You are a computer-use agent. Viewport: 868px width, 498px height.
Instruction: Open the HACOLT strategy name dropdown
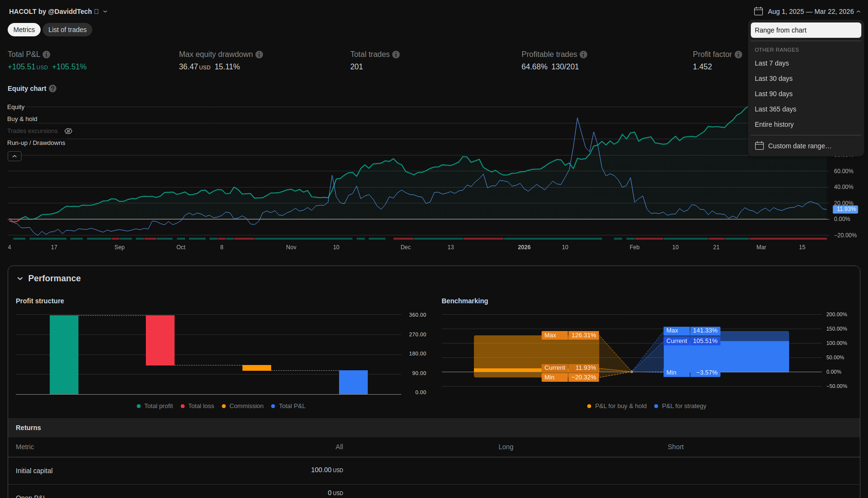pyautogui.click(x=105, y=11)
